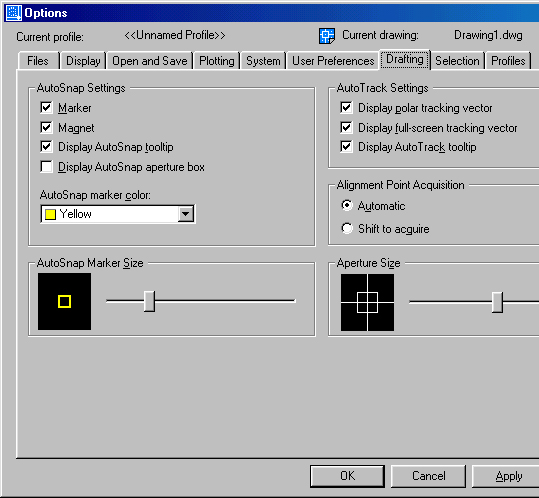The width and height of the screenshot is (539, 498).
Task: Click the OK button
Action: coord(347,476)
